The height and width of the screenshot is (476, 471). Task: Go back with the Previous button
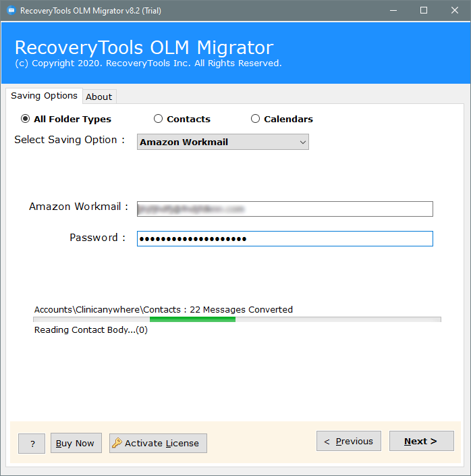tap(349, 441)
